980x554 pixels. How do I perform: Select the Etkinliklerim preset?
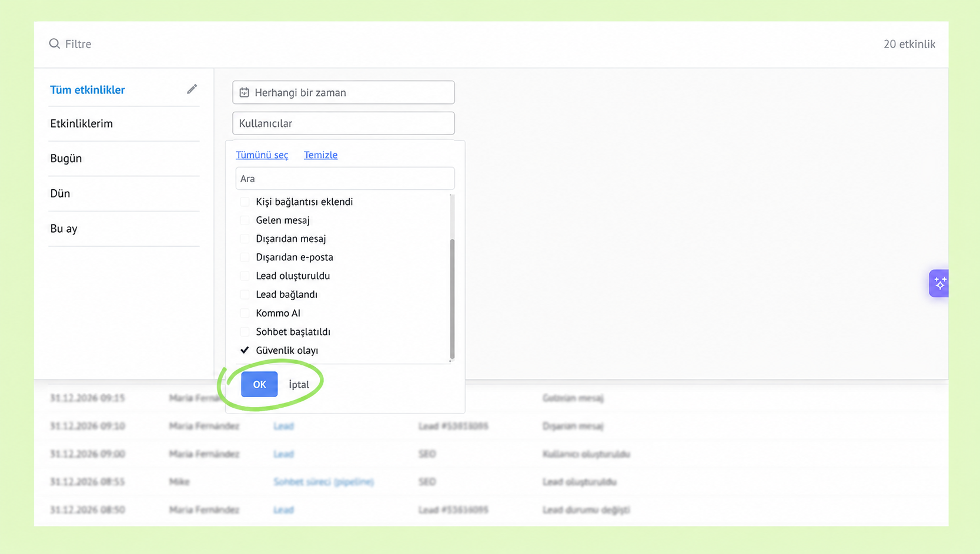click(81, 123)
